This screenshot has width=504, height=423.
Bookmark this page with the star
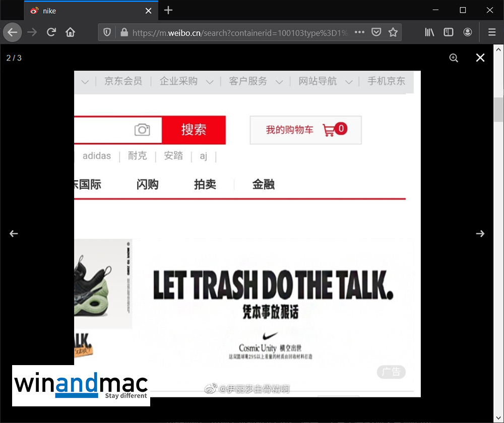pos(393,32)
